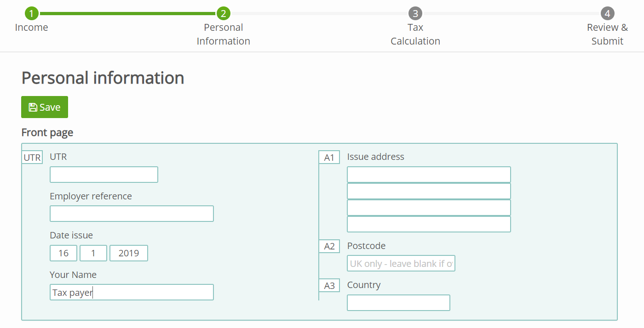Select second Issue address line

(x=429, y=191)
